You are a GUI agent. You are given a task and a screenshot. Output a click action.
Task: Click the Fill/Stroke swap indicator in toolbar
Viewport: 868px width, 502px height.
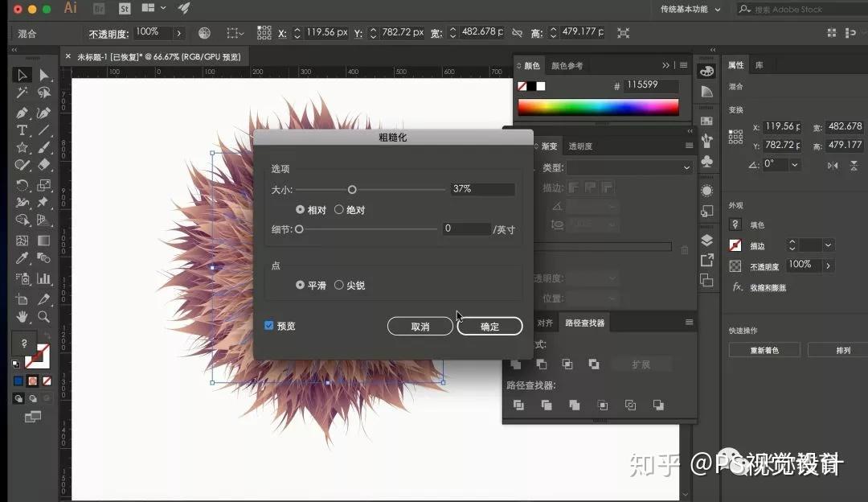(x=47, y=337)
